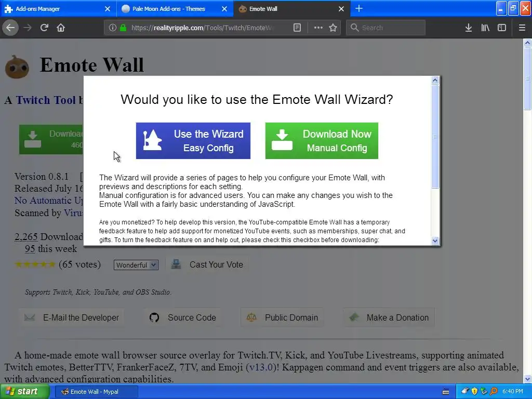The image size is (532, 399).
Task: Open the v13.0 Emoji version link
Action: coord(261,367)
